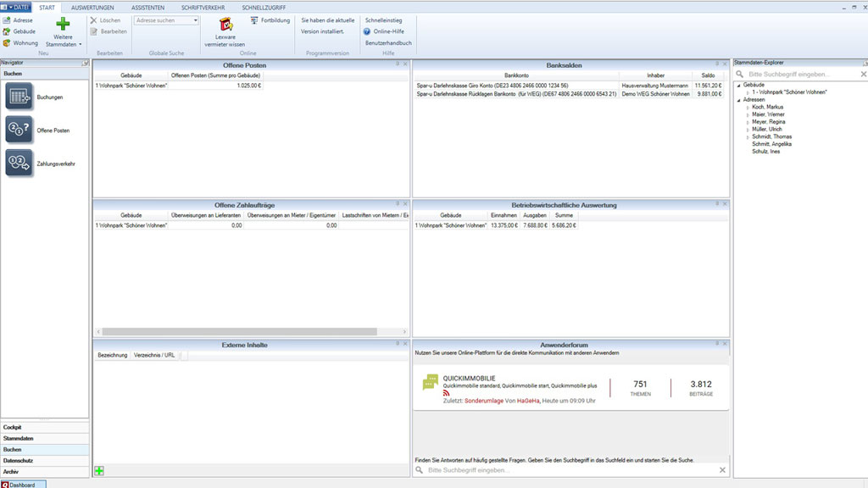Pin the Offene Posten panel

click(397, 64)
